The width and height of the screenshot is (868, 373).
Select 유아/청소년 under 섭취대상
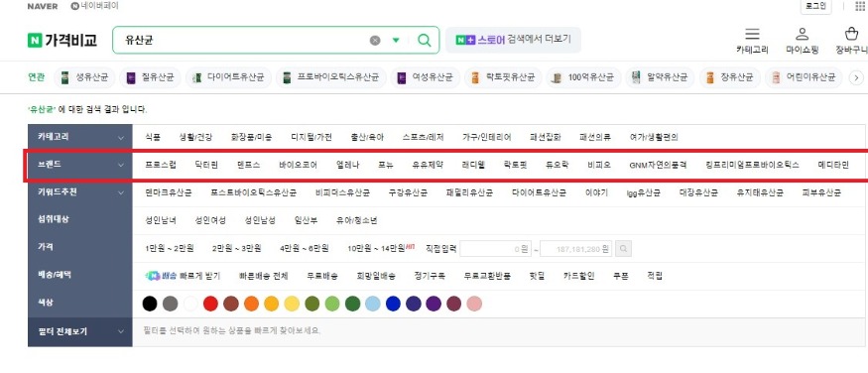[356, 220]
